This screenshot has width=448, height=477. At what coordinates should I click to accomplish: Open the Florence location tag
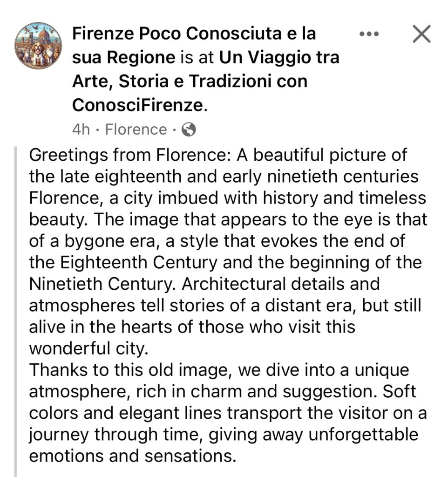[x=136, y=129]
